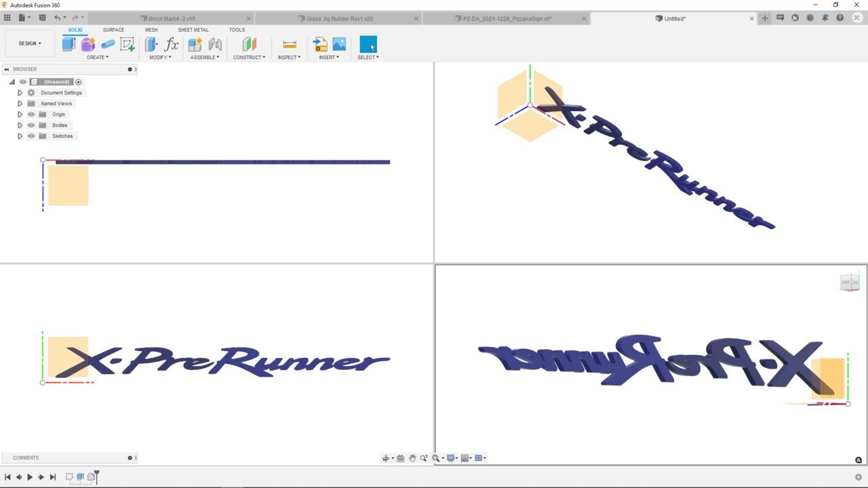Open the MODIFY dropdown menu

pyautogui.click(x=161, y=58)
